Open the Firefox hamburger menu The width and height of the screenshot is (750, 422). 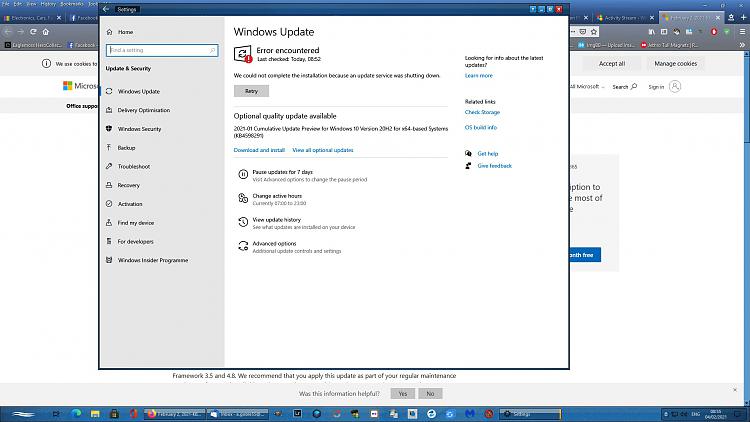[742, 32]
